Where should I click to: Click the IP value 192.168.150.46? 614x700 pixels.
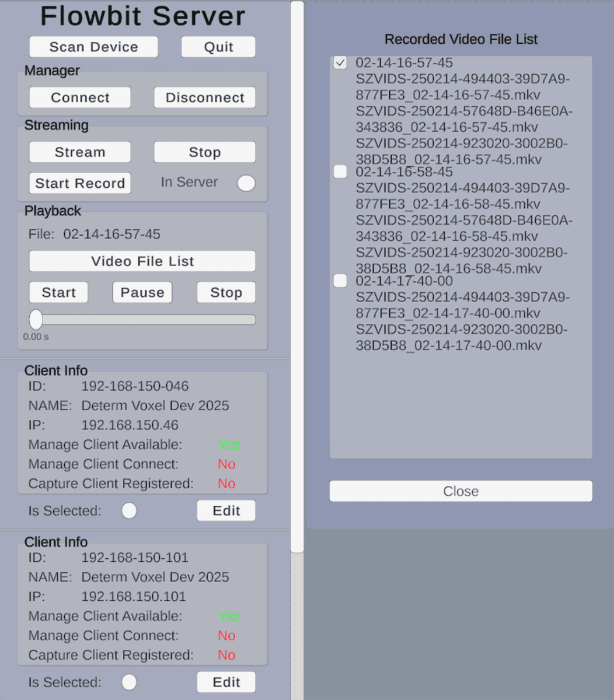point(130,425)
